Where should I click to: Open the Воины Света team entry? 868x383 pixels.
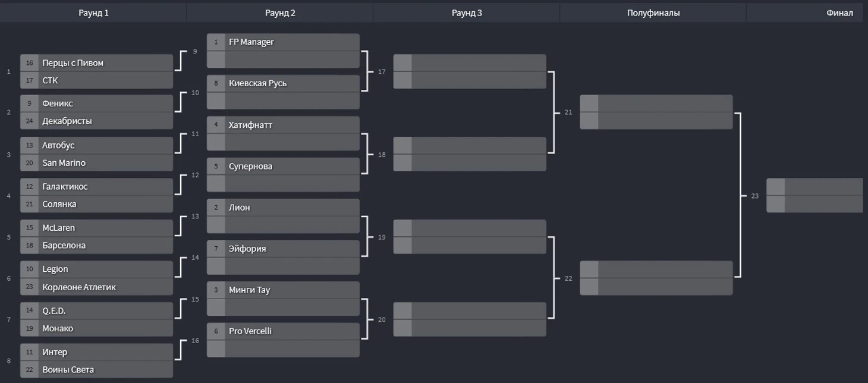pyautogui.click(x=96, y=370)
